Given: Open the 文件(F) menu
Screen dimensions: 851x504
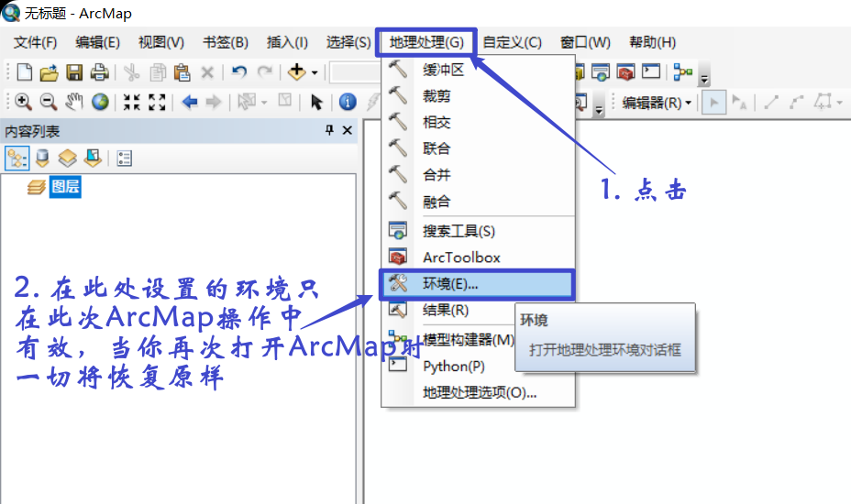Looking at the screenshot, I should tap(35, 42).
